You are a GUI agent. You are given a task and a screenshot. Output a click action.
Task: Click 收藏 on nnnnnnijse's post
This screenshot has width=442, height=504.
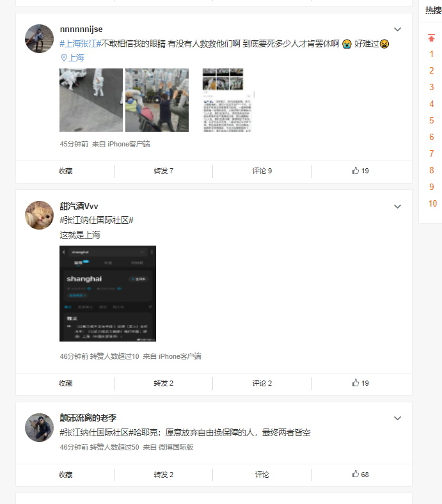pos(65,171)
